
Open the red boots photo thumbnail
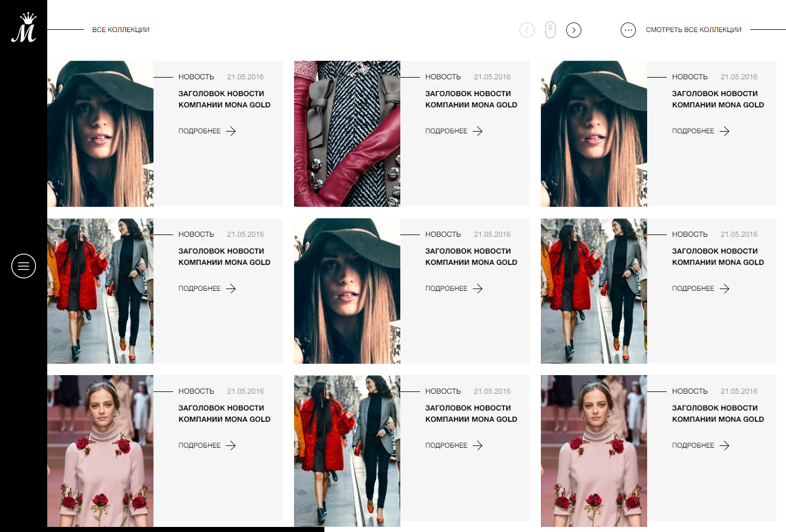[x=347, y=134]
